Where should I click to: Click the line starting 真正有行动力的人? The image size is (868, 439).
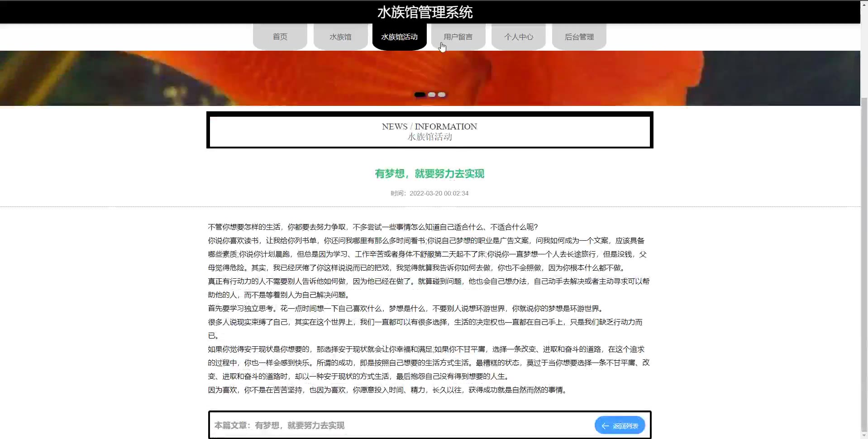[x=429, y=282]
